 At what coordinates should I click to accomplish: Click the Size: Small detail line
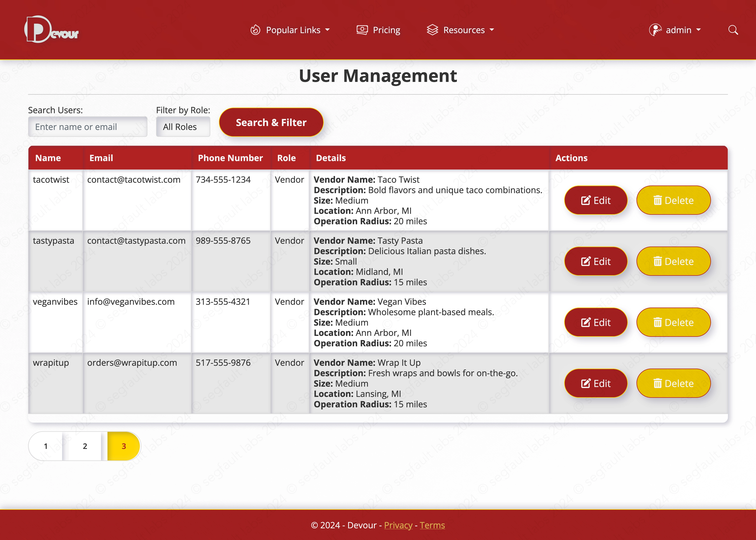pyautogui.click(x=336, y=261)
